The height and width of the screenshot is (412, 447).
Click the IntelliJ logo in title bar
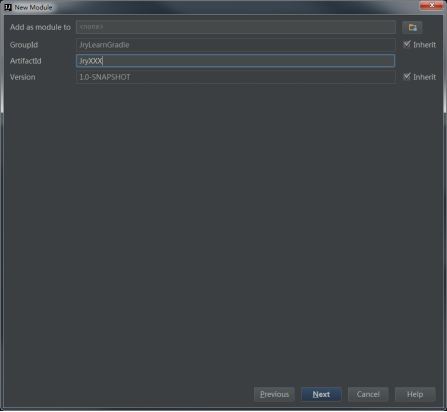(8, 7)
